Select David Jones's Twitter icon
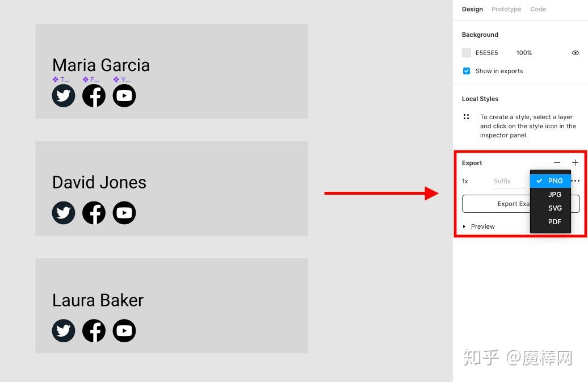The image size is (588, 382). click(64, 213)
